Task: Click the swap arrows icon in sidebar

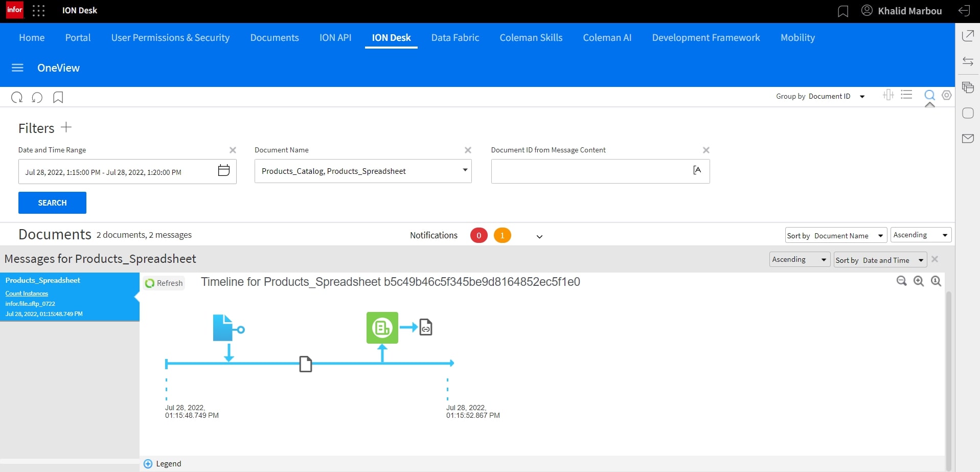Action: pos(968,61)
